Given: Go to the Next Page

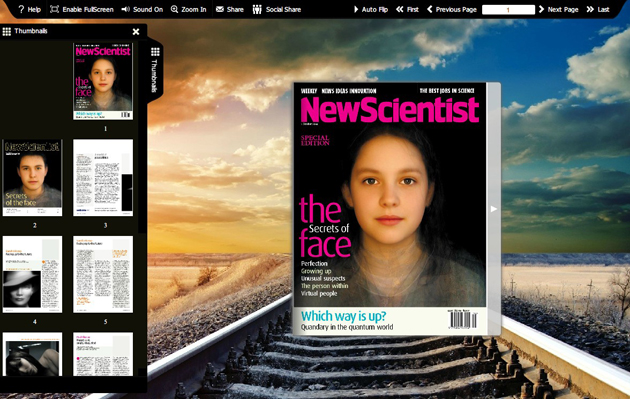Looking at the screenshot, I should point(558,9).
